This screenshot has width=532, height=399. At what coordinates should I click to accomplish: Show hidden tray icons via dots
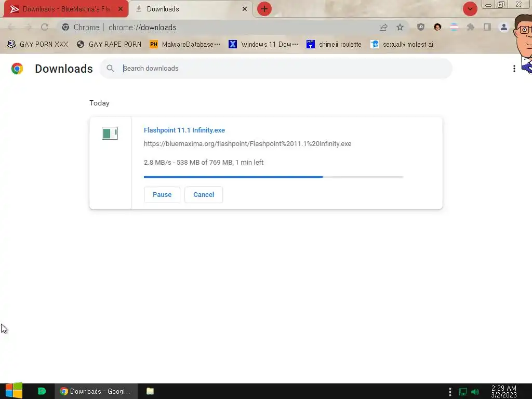[450, 392]
